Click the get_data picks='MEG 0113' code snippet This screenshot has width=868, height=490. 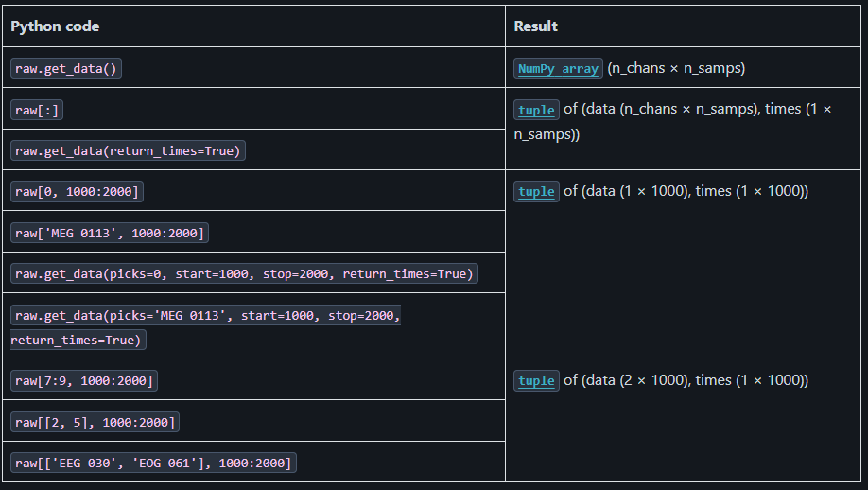click(205, 316)
